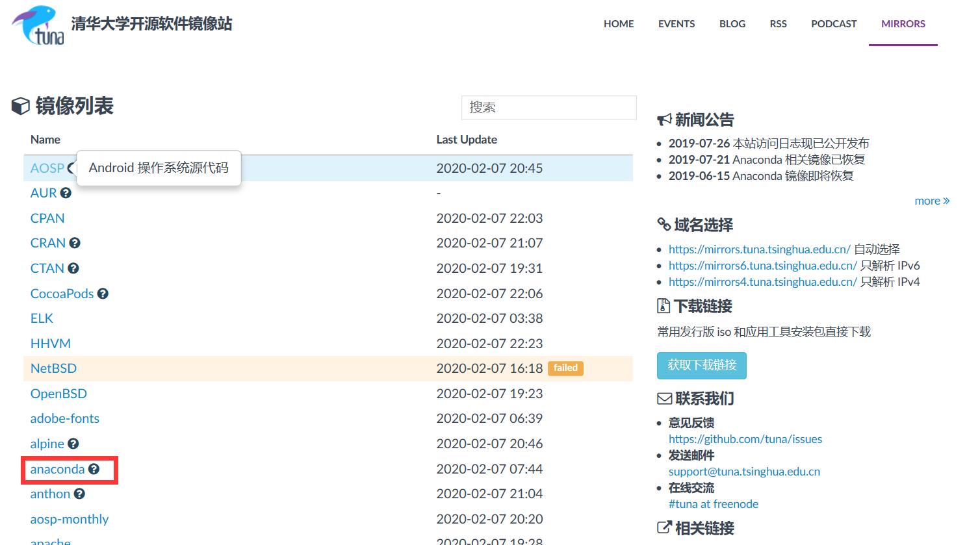Image resolution: width=980 pixels, height=545 pixels.
Task: Click the 2019-07-26 news announcement
Action: pyautogui.click(x=769, y=144)
